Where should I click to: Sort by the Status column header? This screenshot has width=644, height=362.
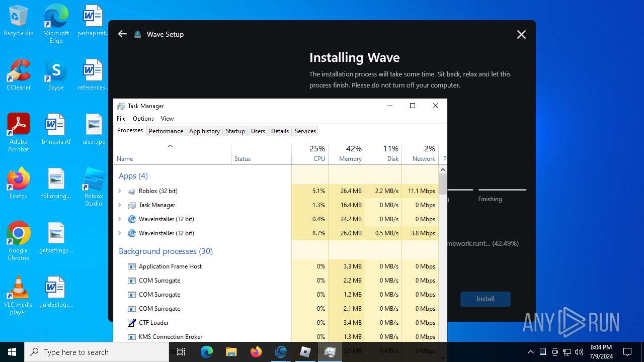click(261, 154)
